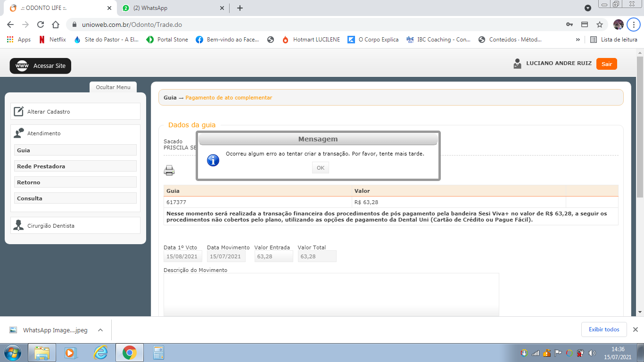644x362 pixels.
Task: Open the tab search dropdown arrow
Action: click(x=588, y=8)
